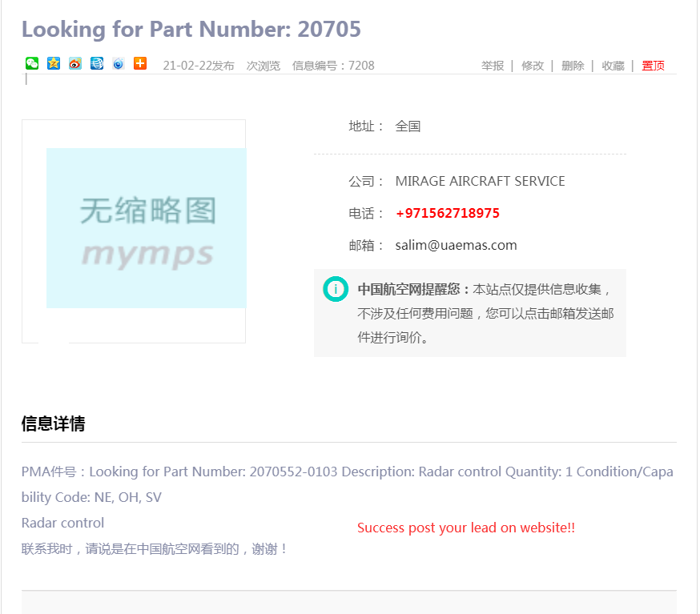Screen dimensions: 700x614
Task: Open more share options orange plus icon
Action: point(140,64)
